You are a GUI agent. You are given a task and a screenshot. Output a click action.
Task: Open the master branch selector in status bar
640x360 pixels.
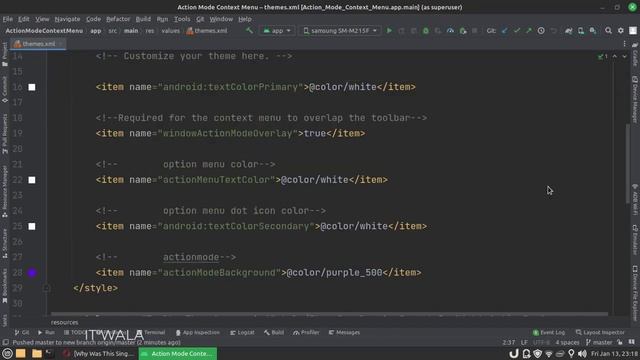point(599,342)
